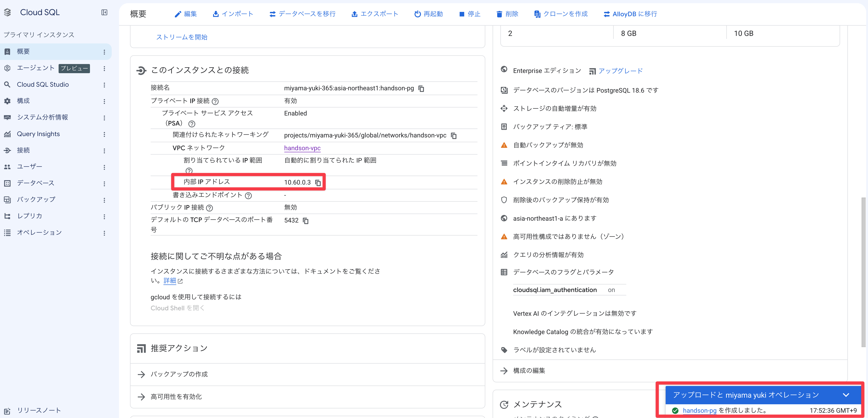Collapse the アップロードと miyama yuki オペレーション panel
This screenshot has height=418, width=868.
click(x=846, y=395)
